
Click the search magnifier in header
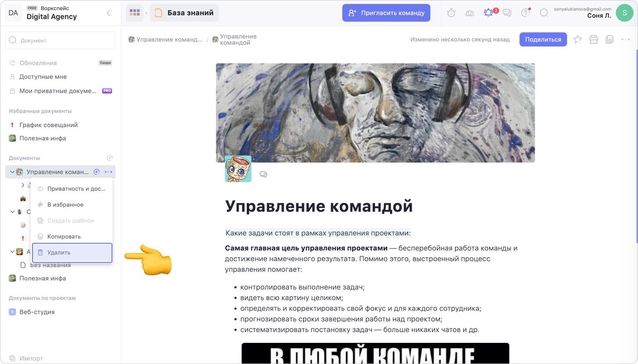coord(544,13)
